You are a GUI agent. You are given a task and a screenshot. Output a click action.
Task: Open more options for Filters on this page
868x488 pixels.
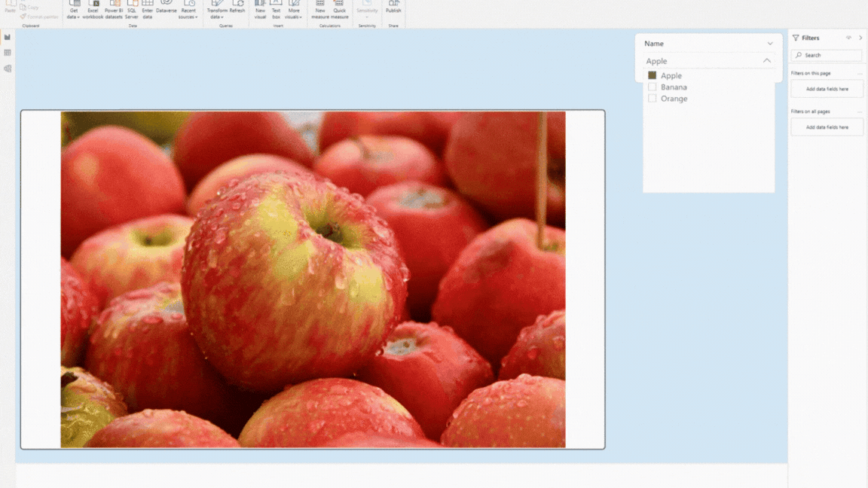(860, 74)
